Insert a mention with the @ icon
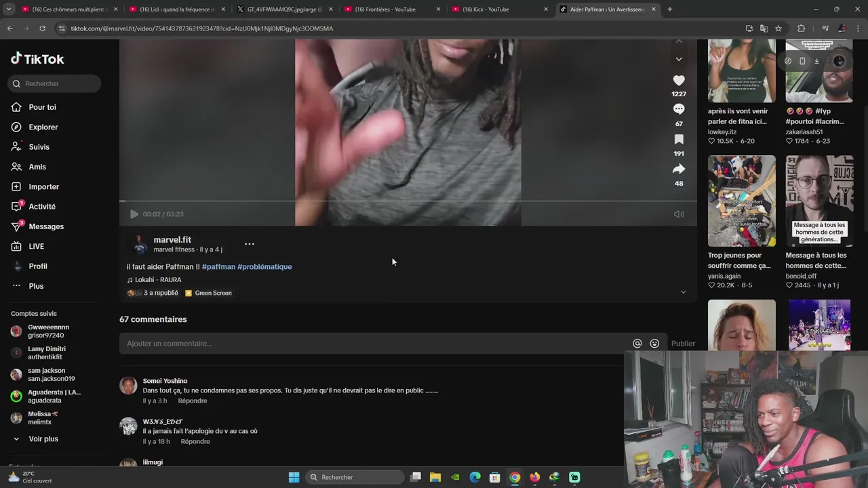868x488 pixels. click(637, 344)
